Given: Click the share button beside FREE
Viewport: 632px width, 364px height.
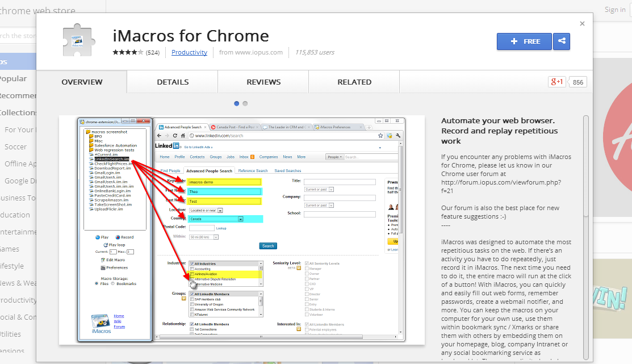Looking at the screenshot, I should click(562, 41).
